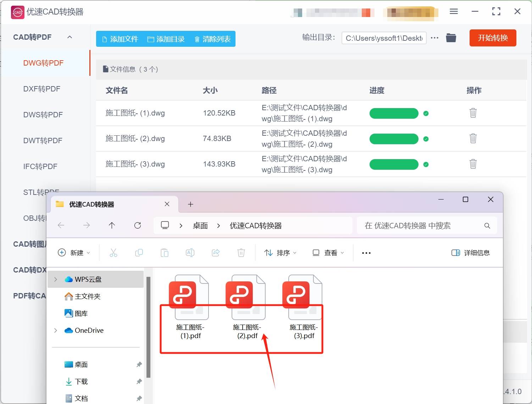Expand the WPS云盘 tree node
Image resolution: width=532 pixels, height=404 pixels.
point(56,279)
